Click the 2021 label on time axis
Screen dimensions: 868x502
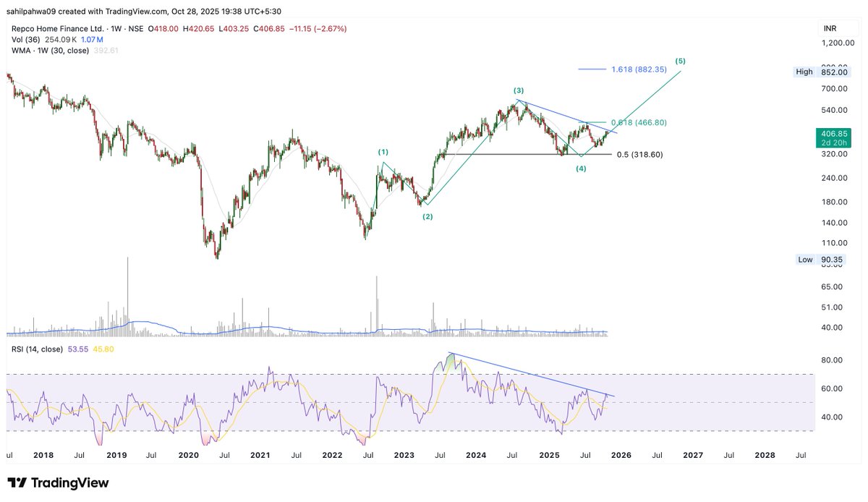(260, 456)
